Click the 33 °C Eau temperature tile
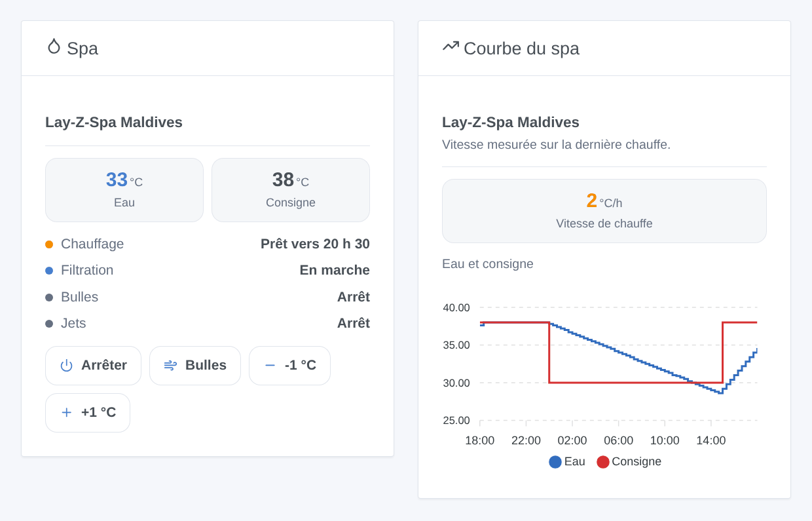 [124, 190]
